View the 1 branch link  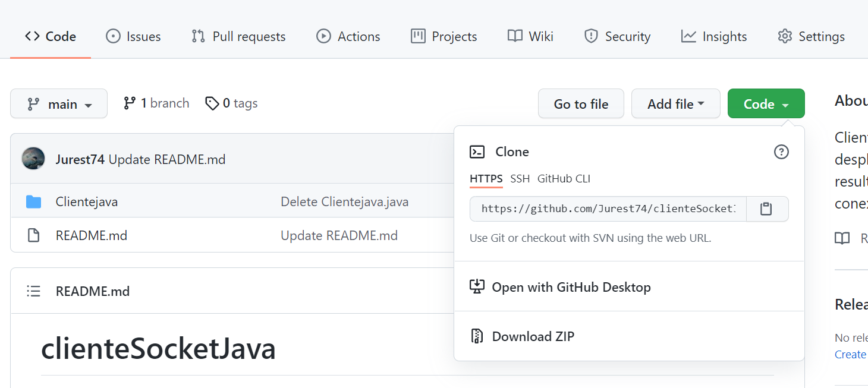156,103
